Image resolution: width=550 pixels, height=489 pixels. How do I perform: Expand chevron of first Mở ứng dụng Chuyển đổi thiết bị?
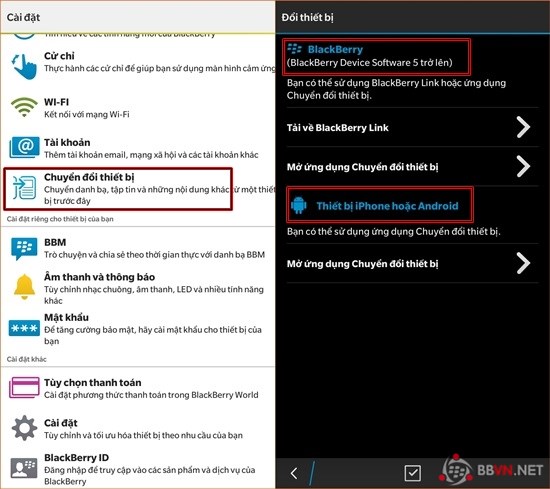pos(523,166)
